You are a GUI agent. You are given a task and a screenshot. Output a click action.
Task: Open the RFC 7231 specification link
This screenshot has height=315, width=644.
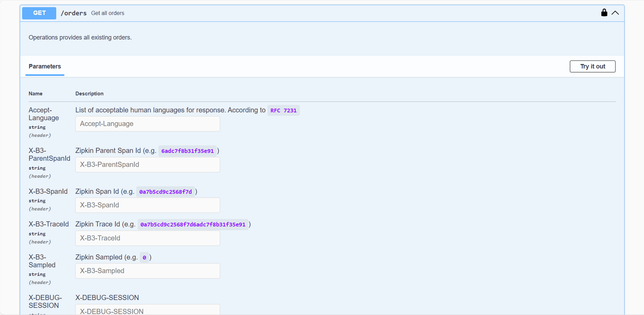(283, 110)
